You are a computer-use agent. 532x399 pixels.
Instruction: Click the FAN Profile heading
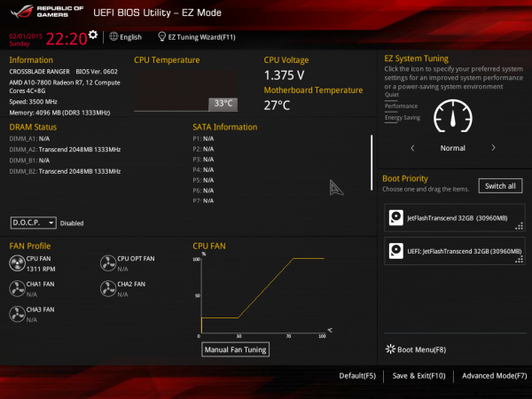pos(30,246)
